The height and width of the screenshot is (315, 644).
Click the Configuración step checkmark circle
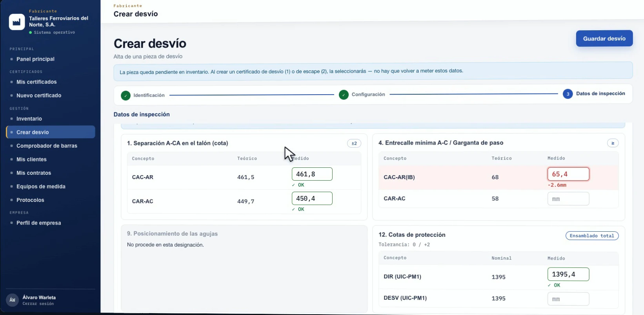coord(344,95)
